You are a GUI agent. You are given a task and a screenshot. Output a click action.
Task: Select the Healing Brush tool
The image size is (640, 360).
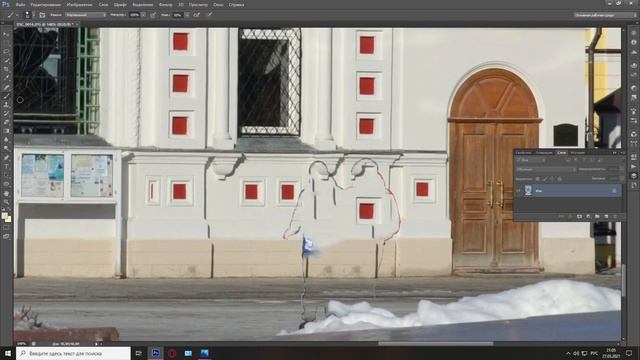(6, 87)
